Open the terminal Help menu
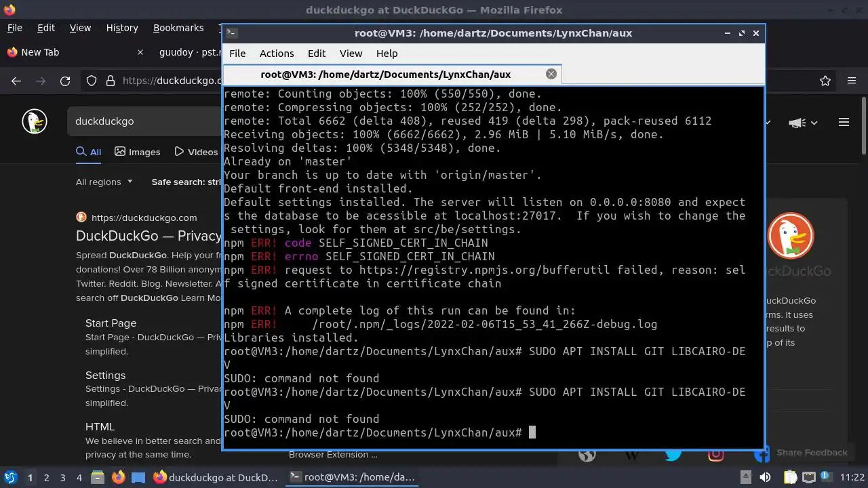The height and width of the screenshot is (488, 868). [387, 54]
